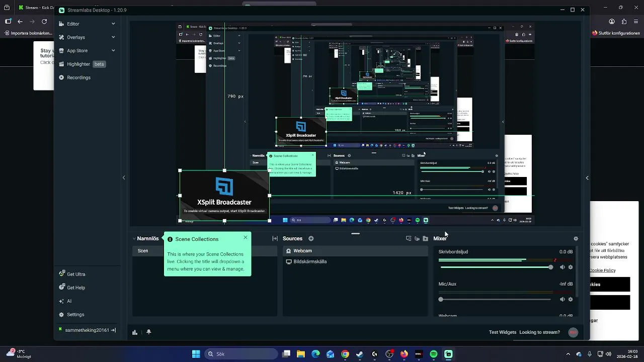The image size is (644, 362).
Task: Click the studio mode icon above Sources
Action: [x=409, y=239]
